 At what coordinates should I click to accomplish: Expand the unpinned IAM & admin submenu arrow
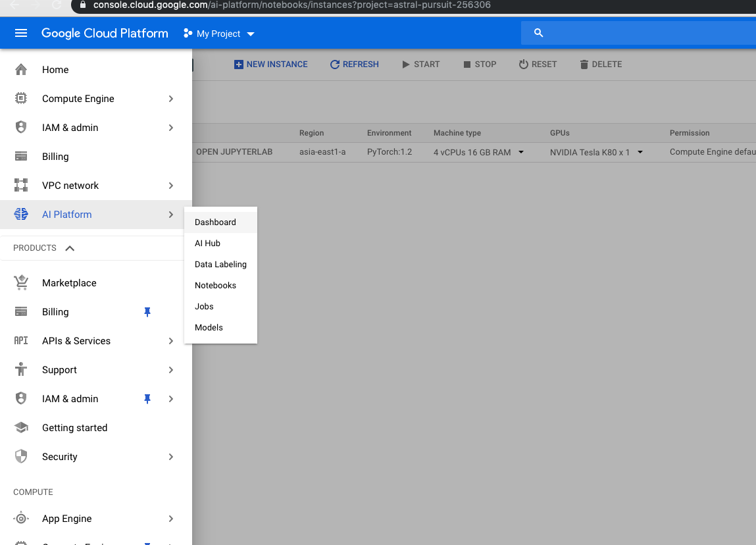coord(171,128)
